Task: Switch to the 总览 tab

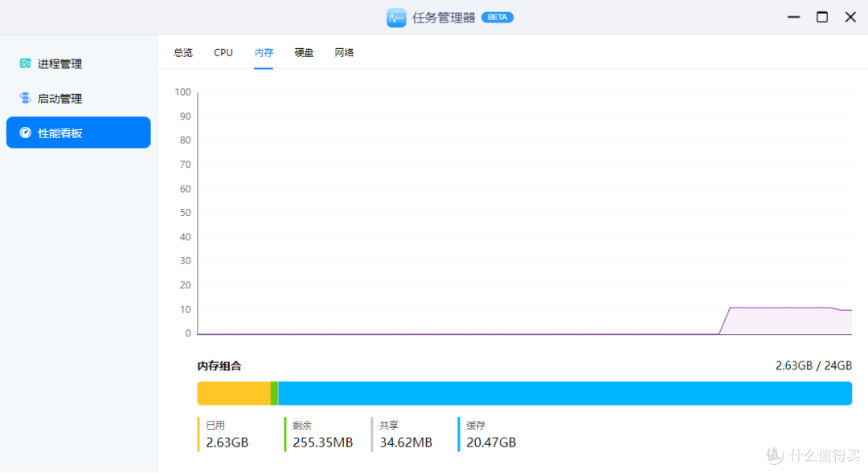Action: click(x=183, y=52)
